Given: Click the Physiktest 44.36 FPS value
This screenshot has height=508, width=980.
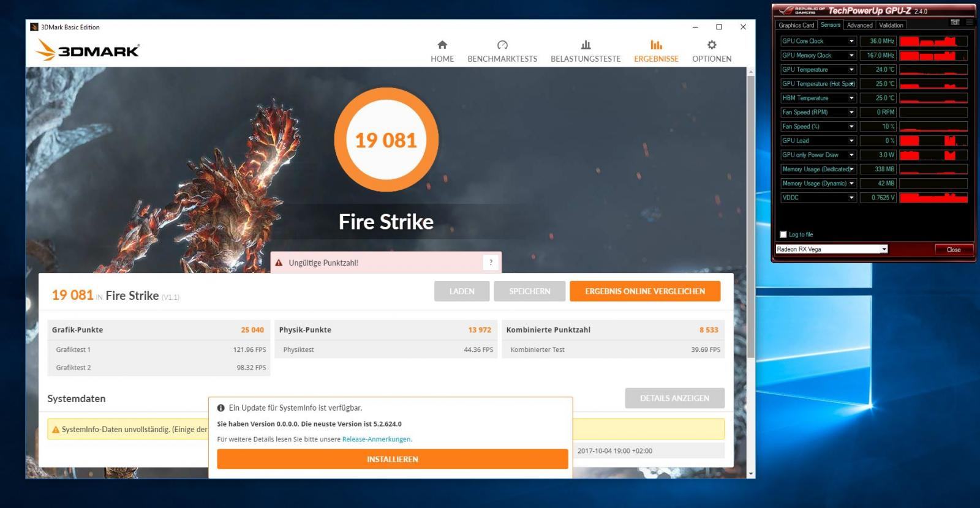Looking at the screenshot, I should click(x=478, y=349).
